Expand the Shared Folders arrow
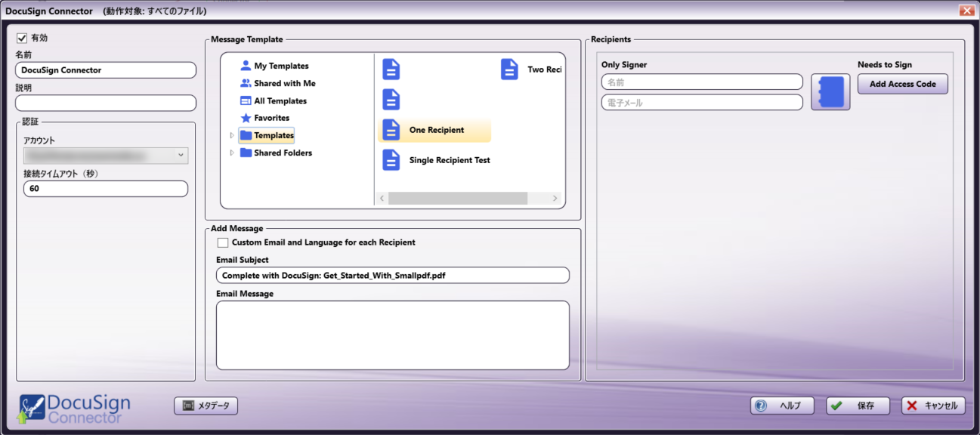980x435 pixels. pos(232,153)
